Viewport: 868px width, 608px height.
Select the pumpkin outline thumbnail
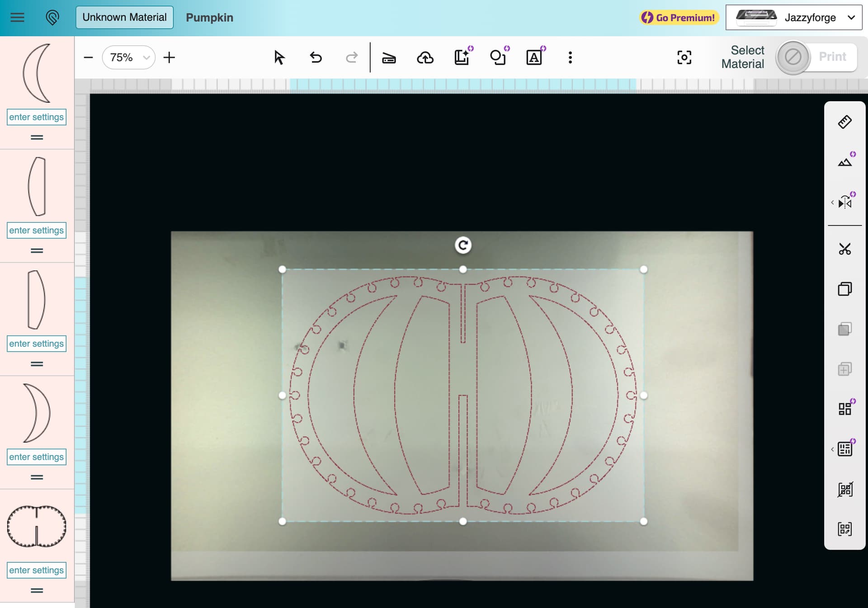click(37, 526)
